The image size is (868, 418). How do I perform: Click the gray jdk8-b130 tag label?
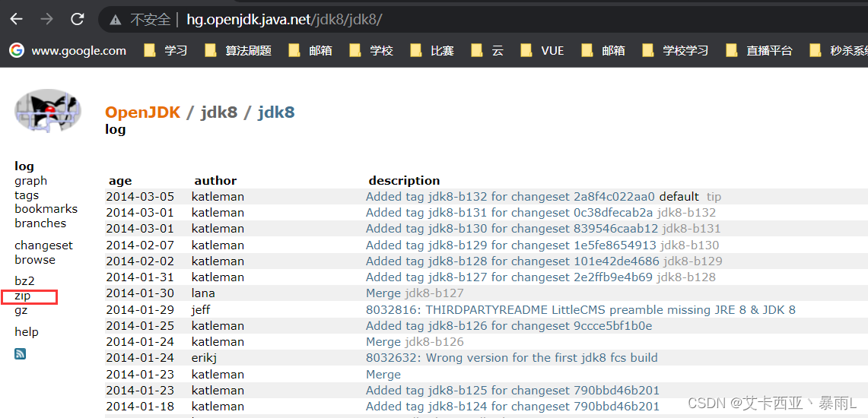[690, 245]
